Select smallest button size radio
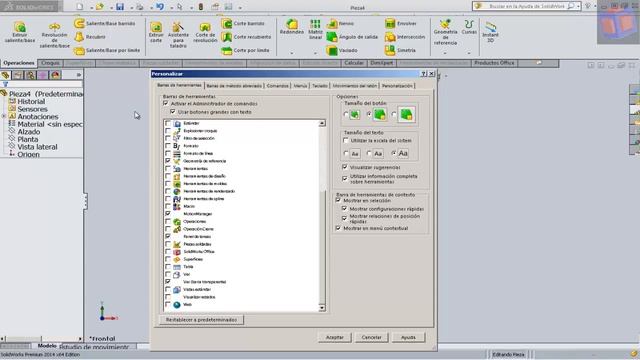This screenshot has height=360, width=640. click(346, 115)
